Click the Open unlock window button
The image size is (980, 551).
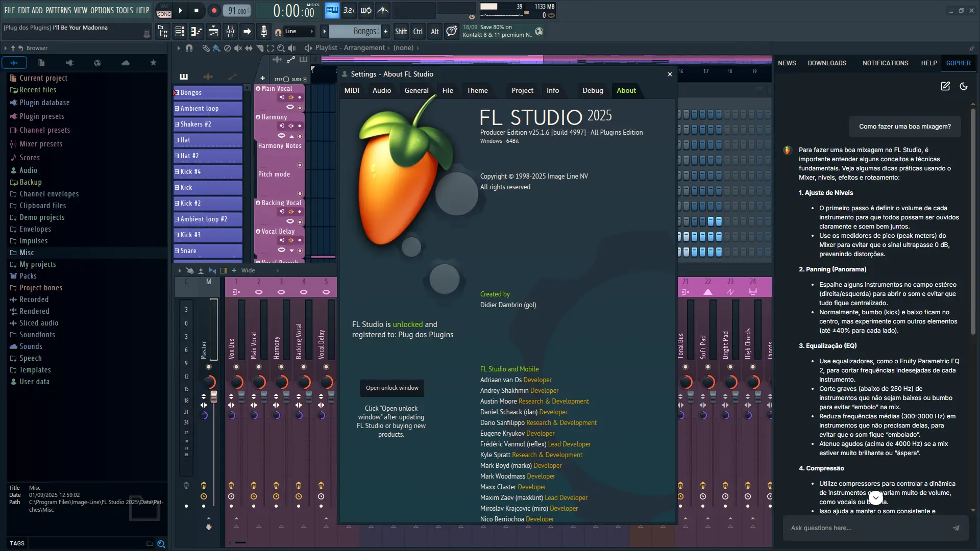point(391,388)
